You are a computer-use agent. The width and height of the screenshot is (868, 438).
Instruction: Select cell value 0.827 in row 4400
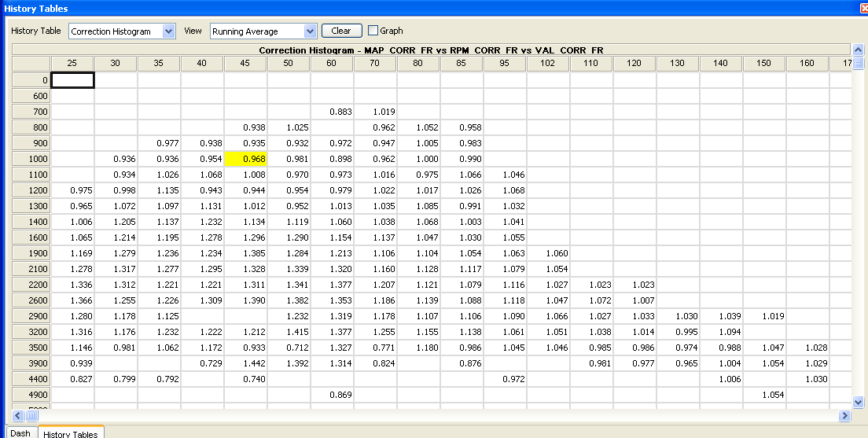click(72, 379)
